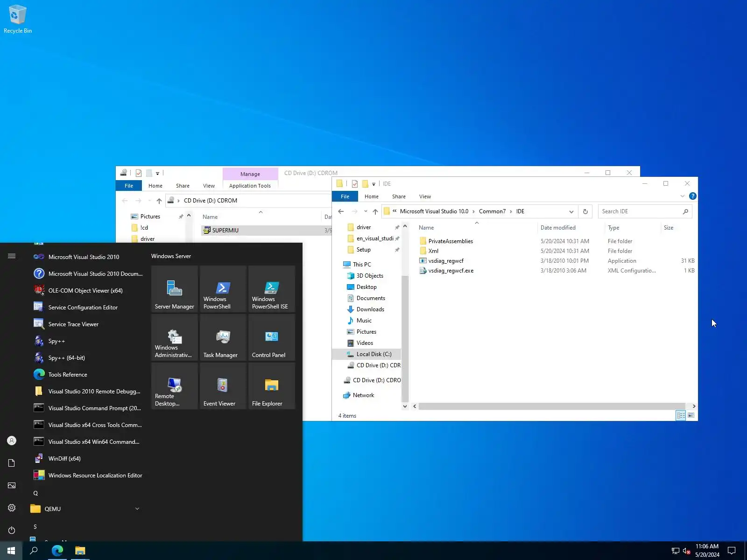Click the File Explorer tile

coord(272,386)
